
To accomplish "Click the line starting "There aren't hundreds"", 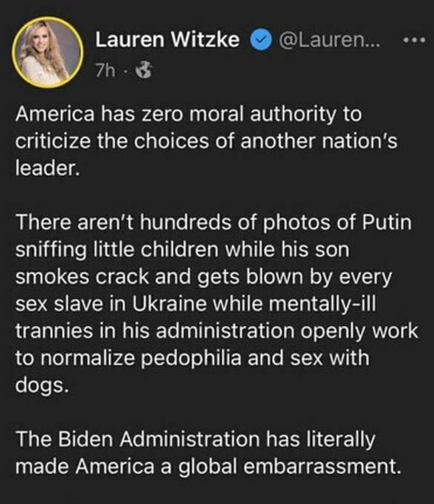I will (214, 223).
